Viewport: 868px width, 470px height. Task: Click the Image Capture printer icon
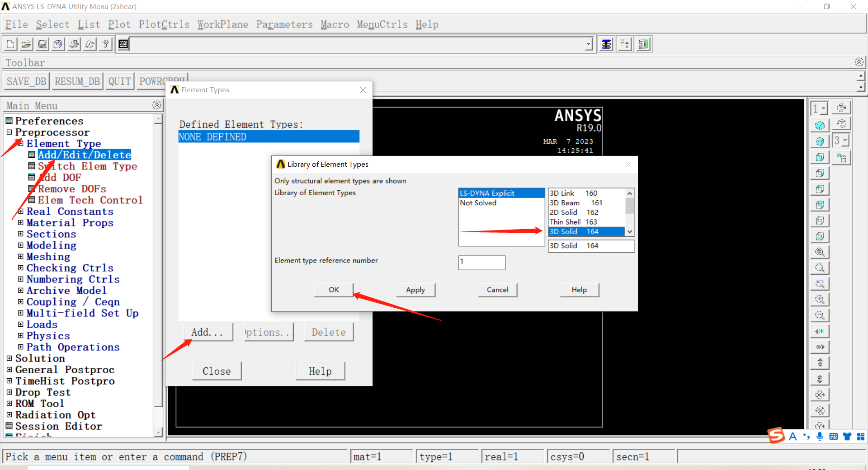pyautogui.click(x=74, y=44)
